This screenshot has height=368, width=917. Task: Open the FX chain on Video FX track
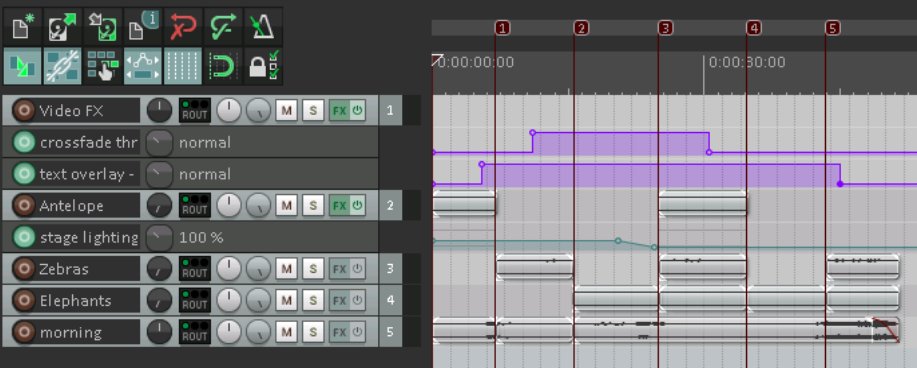pos(340,110)
